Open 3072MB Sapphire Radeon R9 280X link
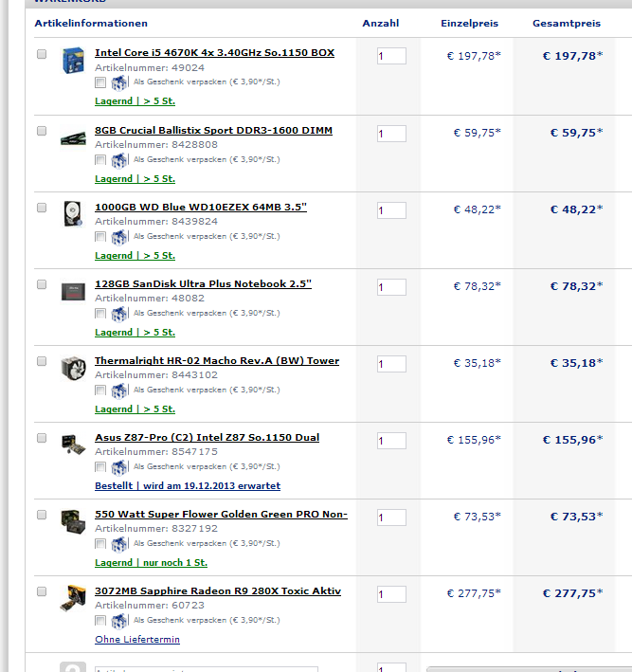632x672 pixels. click(218, 590)
